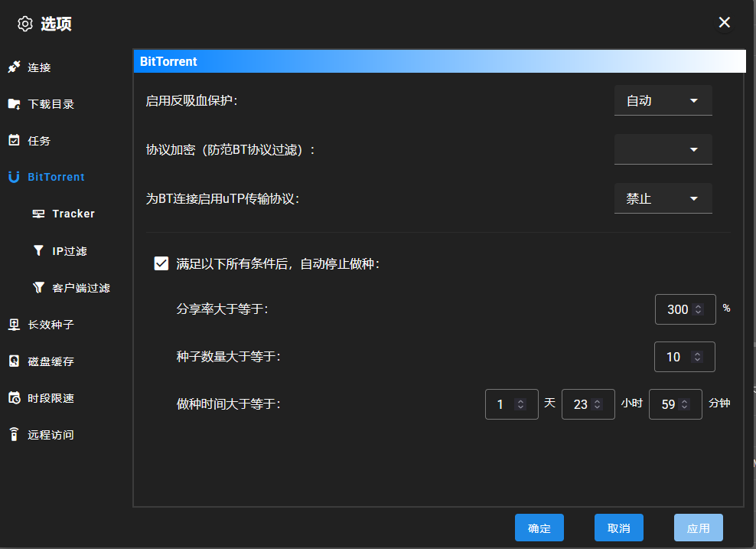The width and height of the screenshot is (756, 549).
Task: Click the folder icon for 下载目录
Action: coord(14,104)
